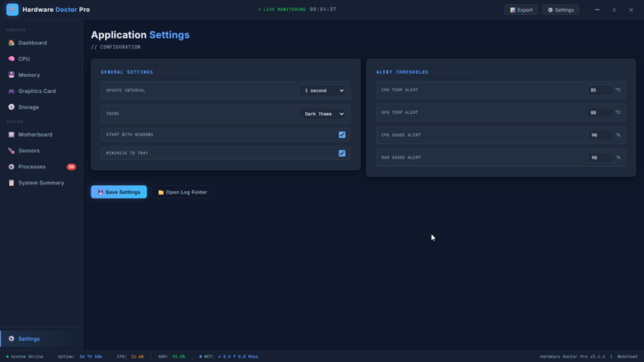
Task: Select Storage in the sidebar
Action: (x=41, y=107)
